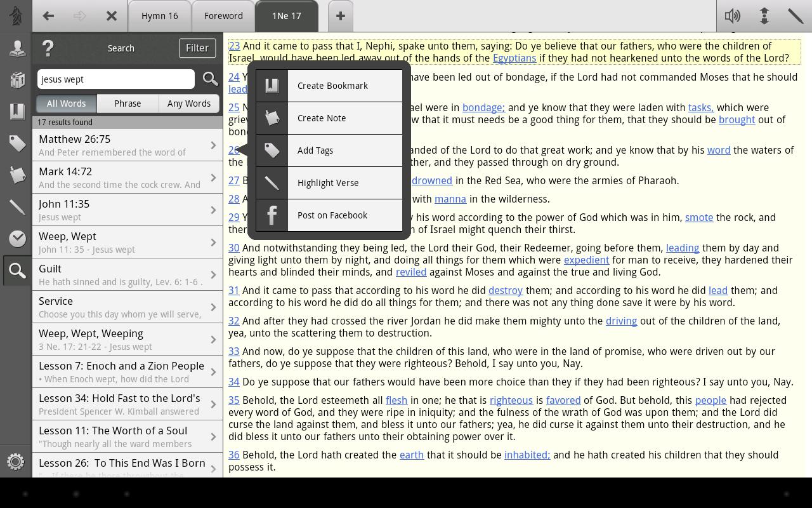Follow the driving footnote link
This screenshot has height=508, width=812.
pos(621,321)
